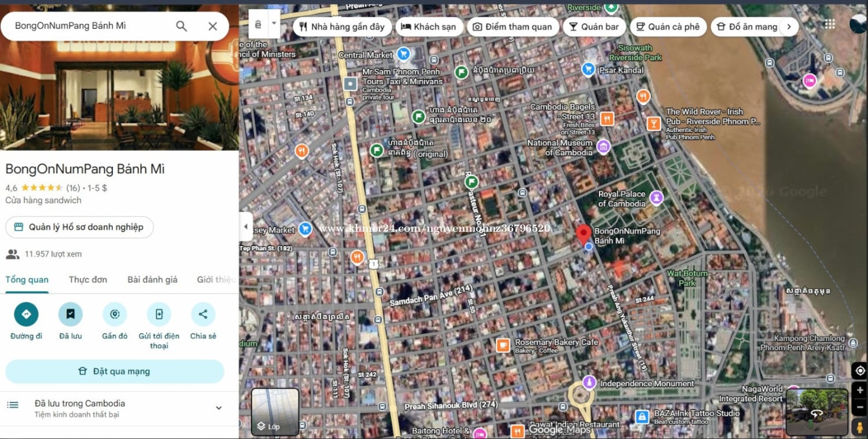The image size is (868, 439).
Task: Select the Sisowath Riverside Park label
Action: coord(635,53)
